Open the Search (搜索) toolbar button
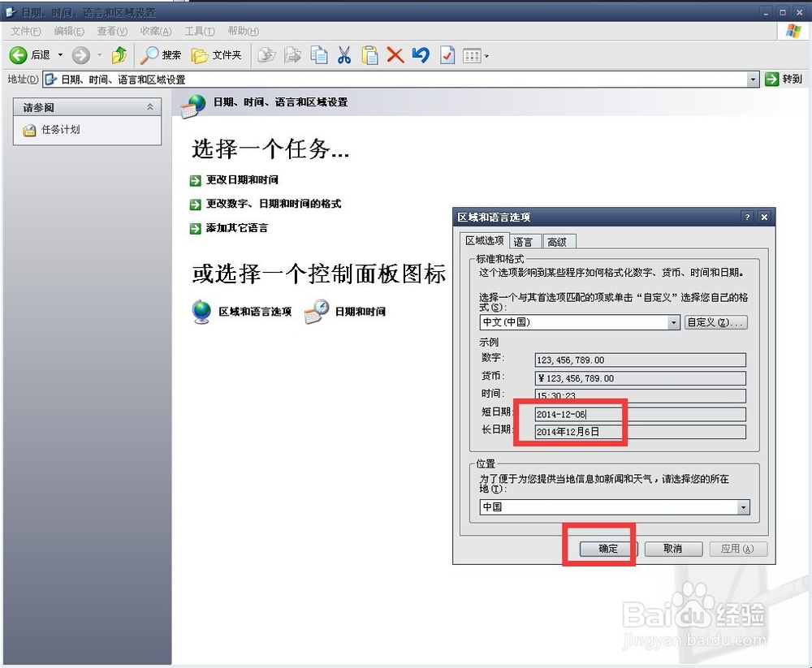 [161, 55]
